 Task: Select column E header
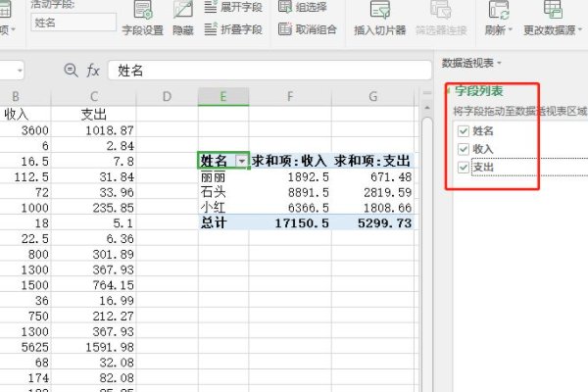[223, 97]
